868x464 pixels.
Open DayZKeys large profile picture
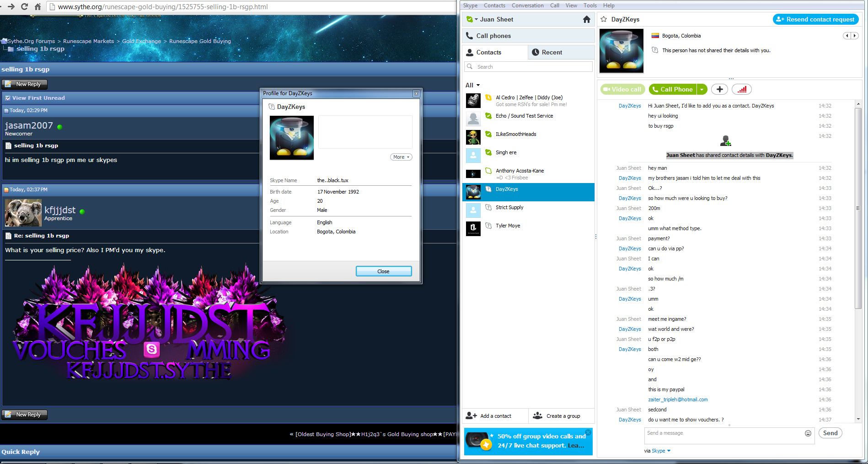[x=621, y=51]
